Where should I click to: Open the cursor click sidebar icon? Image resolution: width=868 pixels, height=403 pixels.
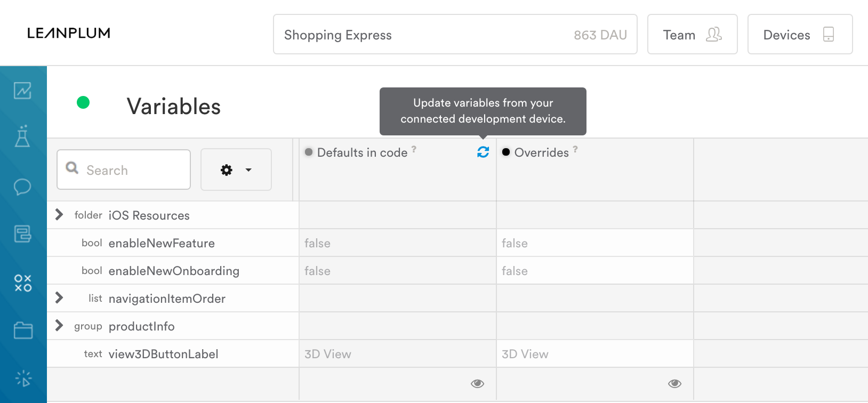click(23, 378)
